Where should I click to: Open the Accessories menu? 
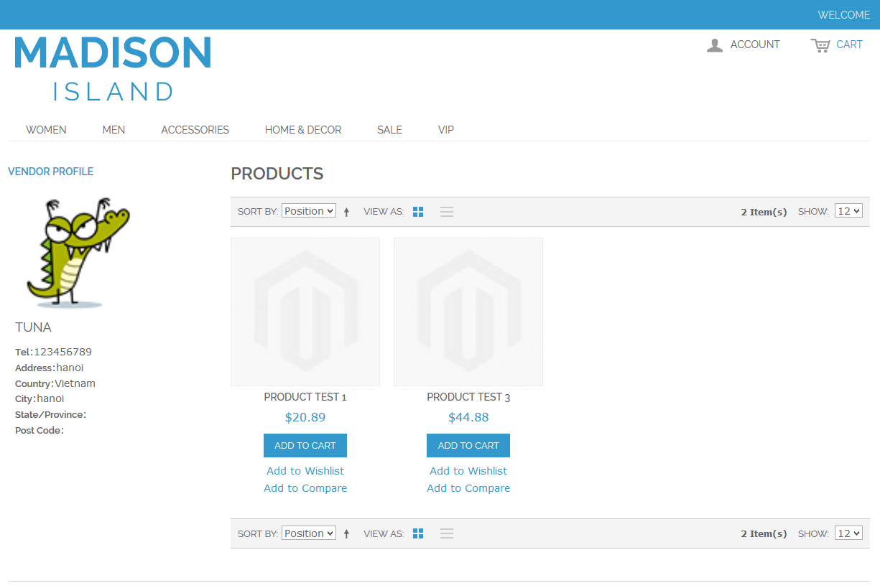195,130
